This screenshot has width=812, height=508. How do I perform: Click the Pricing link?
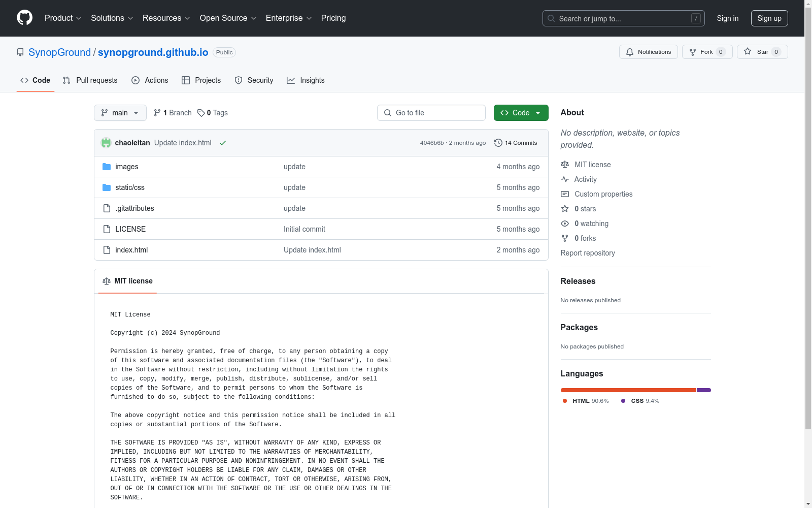tap(333, 18)
